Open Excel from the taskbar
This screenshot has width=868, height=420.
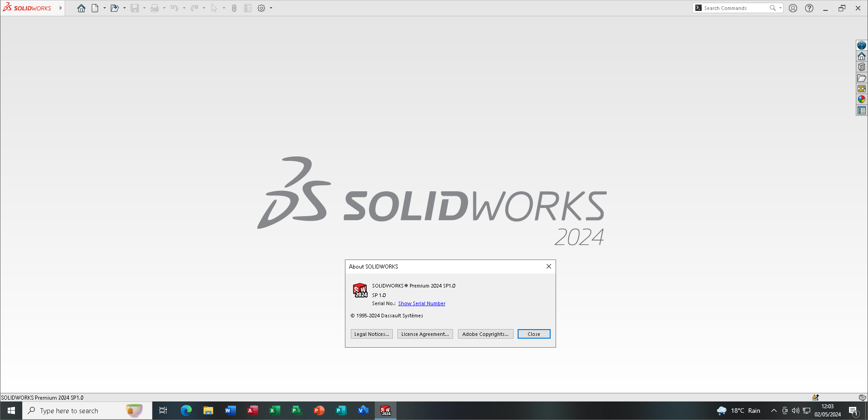[274, 411]
